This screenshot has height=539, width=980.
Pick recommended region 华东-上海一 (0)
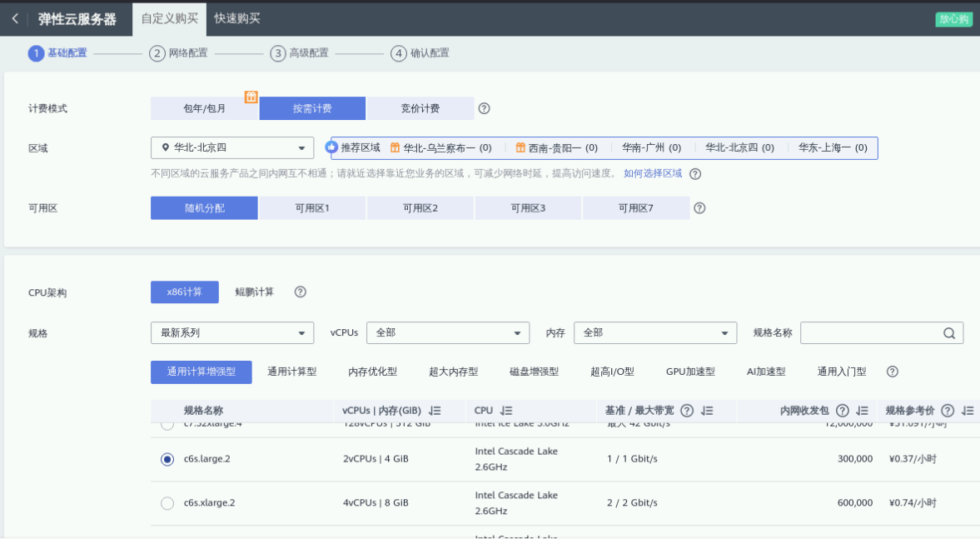click(x=833, y=148)
